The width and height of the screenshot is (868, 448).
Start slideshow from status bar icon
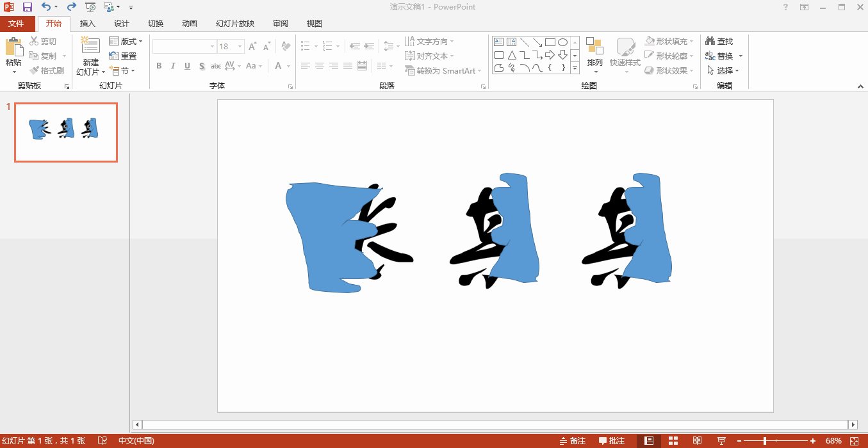[x=721, y=441]
